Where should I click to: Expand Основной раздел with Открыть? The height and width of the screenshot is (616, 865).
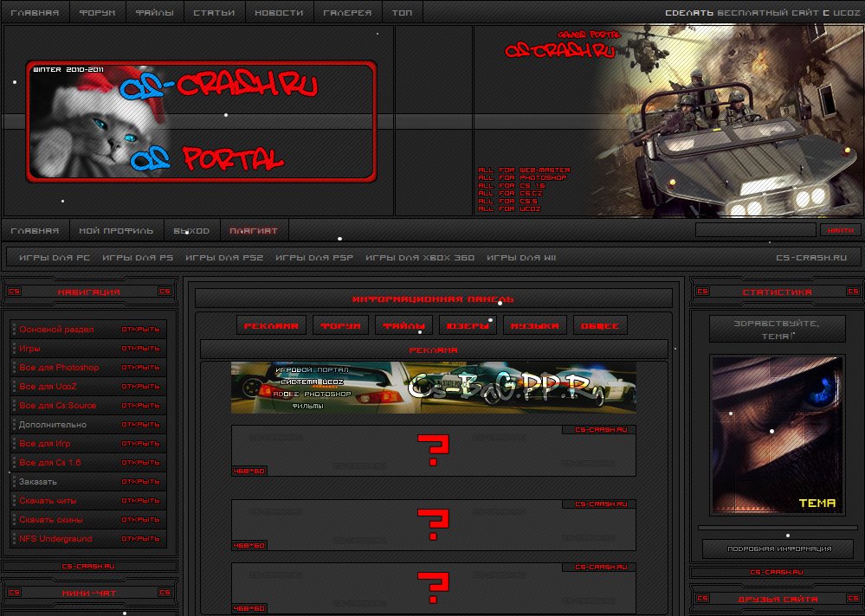pyautogui.click(x=140, y=329)
